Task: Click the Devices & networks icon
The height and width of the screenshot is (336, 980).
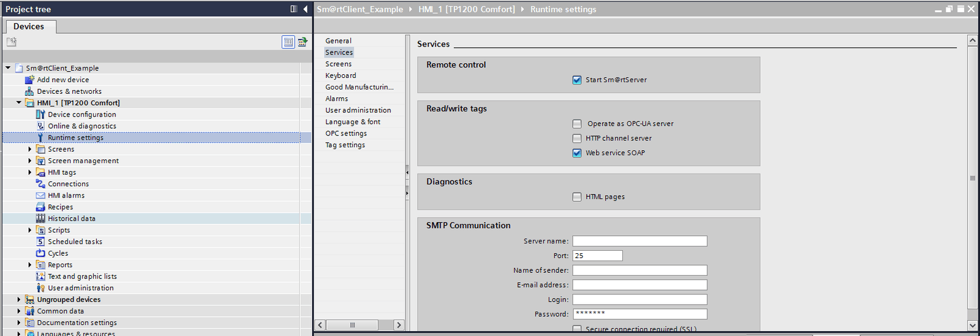Action: tap(29, 91)
